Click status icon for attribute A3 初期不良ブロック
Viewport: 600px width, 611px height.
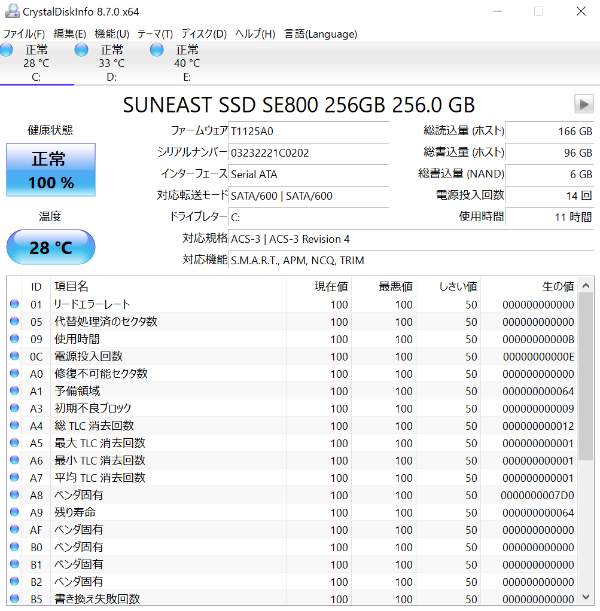click(x=14, y=408)
